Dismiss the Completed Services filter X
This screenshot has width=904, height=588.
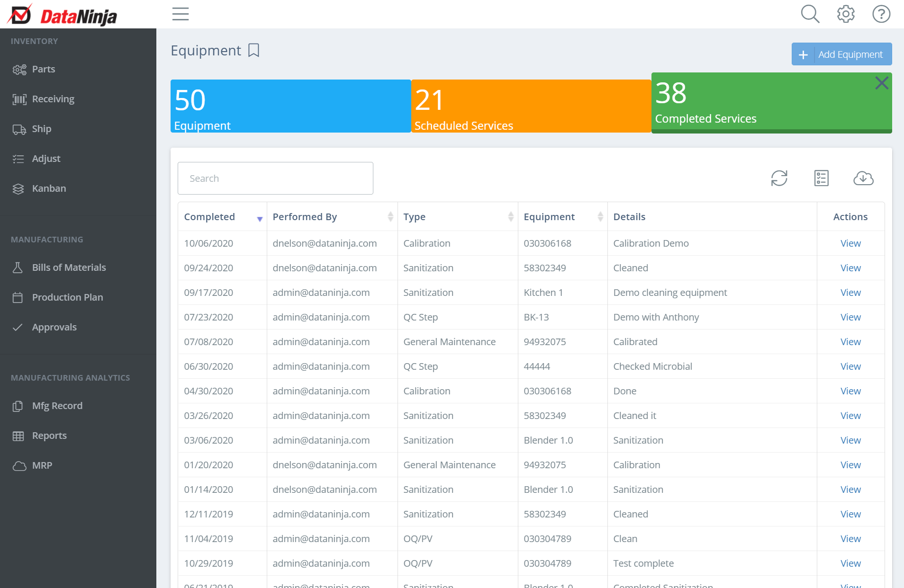(882, 83)
